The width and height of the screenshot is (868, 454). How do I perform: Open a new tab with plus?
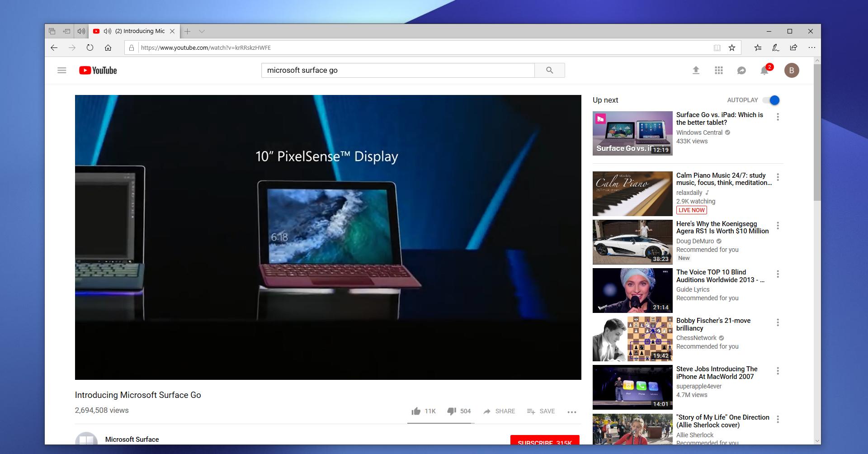coord(187,31)
